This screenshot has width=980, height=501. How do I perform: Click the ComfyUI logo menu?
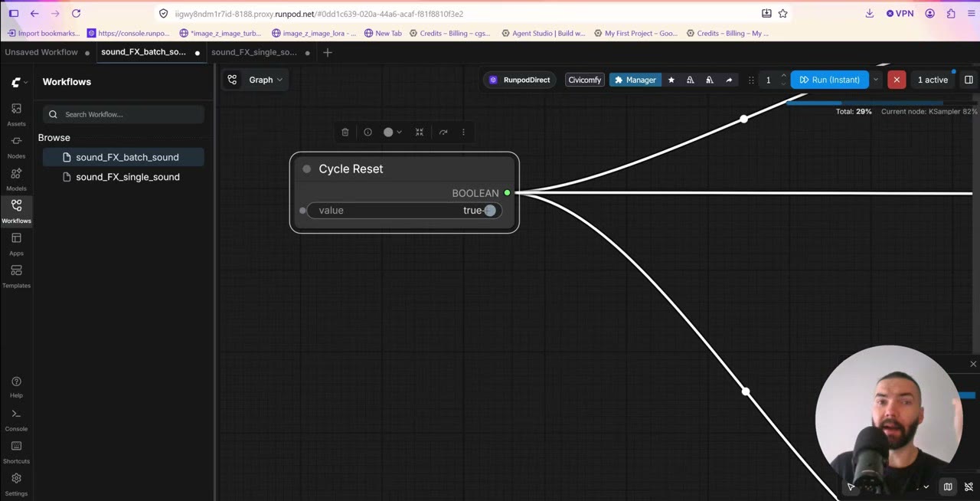19,82
